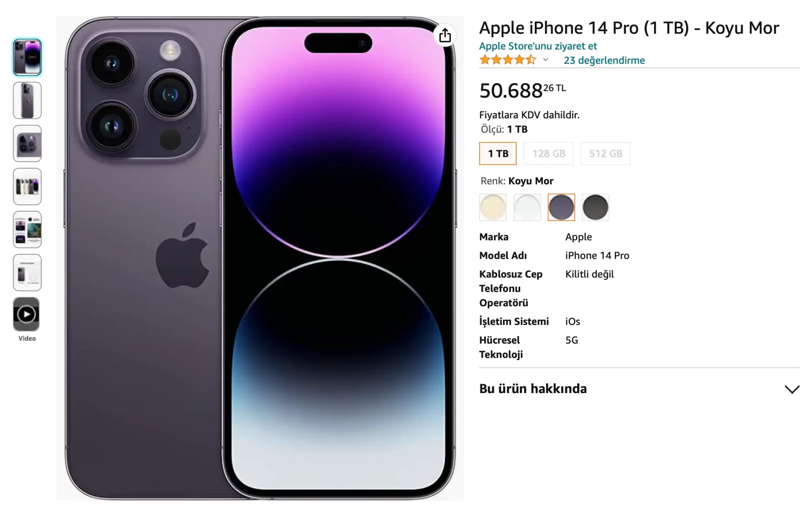Screen dimensions: 812x510
Task: Choose the 512 GB storage option
Action: 605,153
